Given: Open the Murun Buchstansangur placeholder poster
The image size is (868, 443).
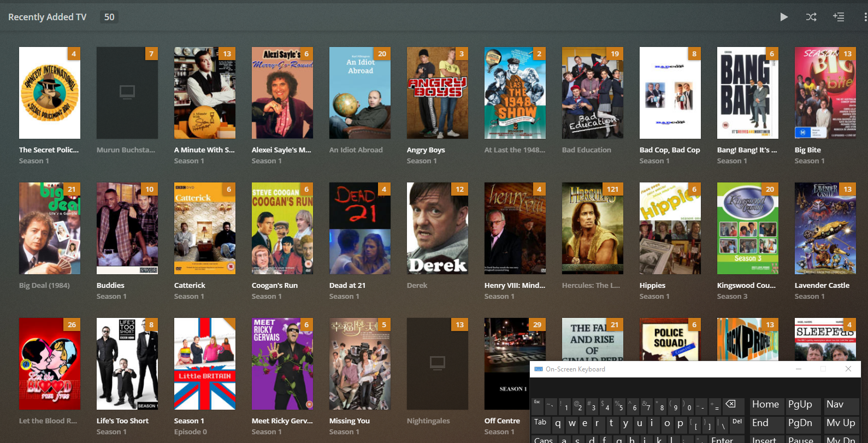Looking at the screenshot, I should (x=127, y=93).
